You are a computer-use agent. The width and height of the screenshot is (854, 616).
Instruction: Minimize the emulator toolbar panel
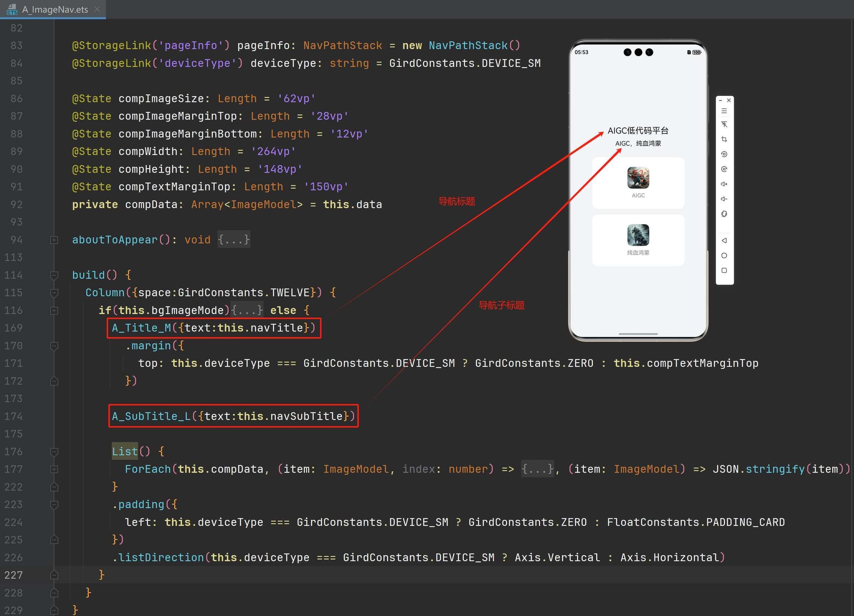pos(720,100)
